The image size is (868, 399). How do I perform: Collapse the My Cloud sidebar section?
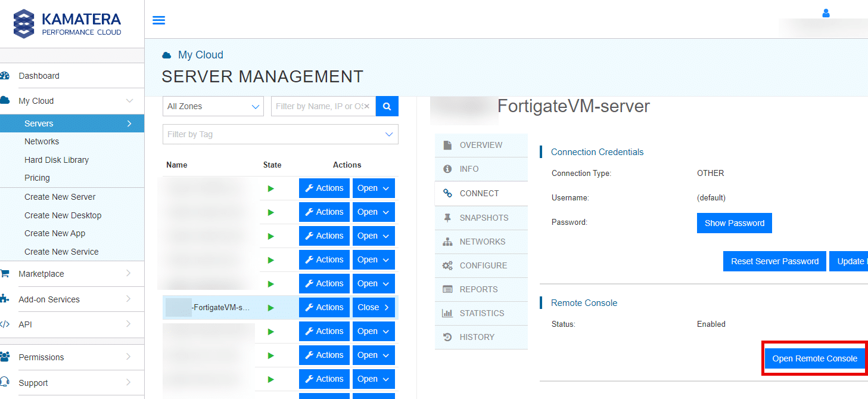[x=72, y=101]
